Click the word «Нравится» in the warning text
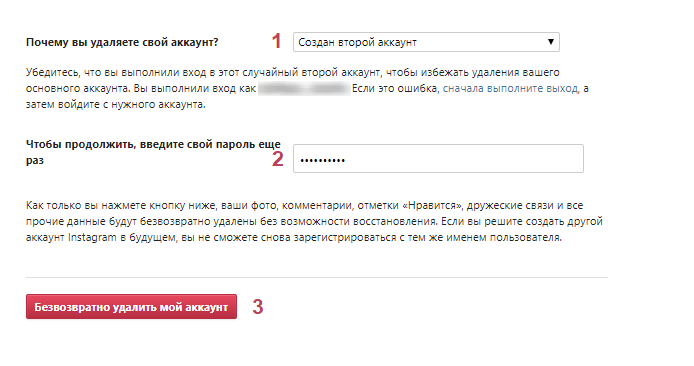694x366 pixels. point(432,205)
